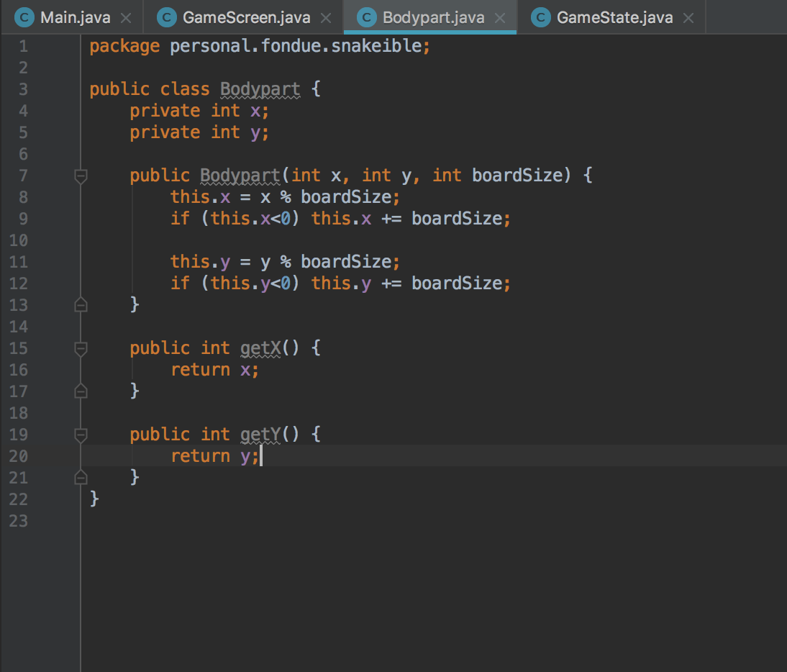Place cursor on 'private int x;'

pos(199,111)
